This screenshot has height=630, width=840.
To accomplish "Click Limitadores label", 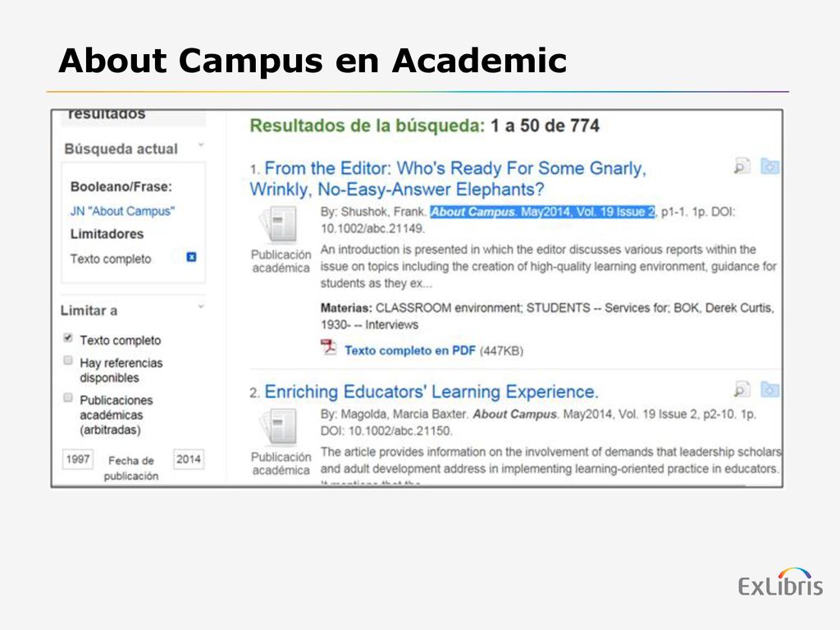I will pyautogui.click(x=107, y=234).
